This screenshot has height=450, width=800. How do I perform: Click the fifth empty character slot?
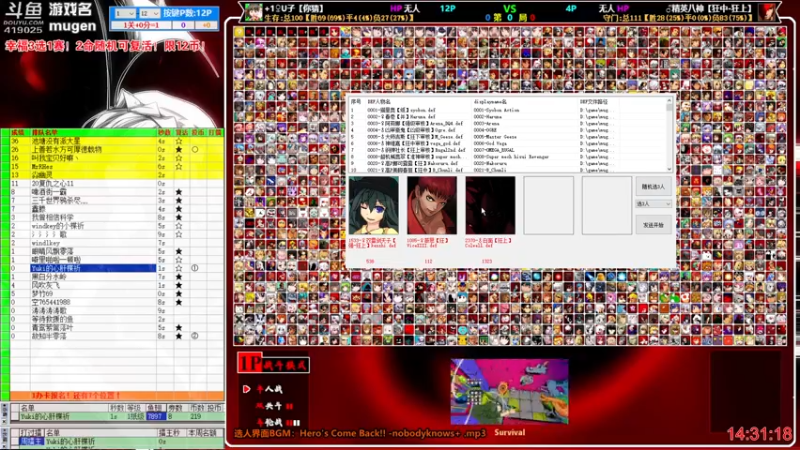[x=607, y=205]
